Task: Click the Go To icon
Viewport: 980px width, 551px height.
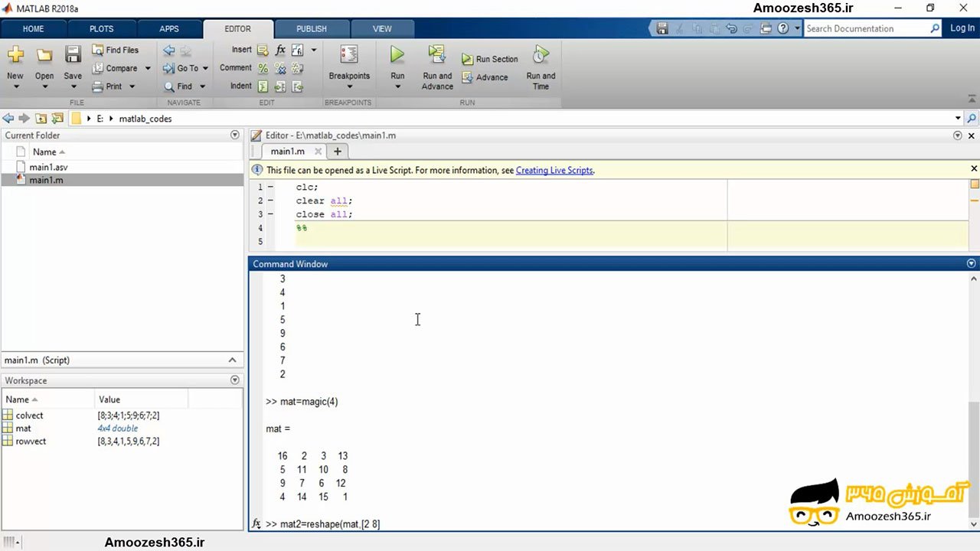Action: coord(168,68)
